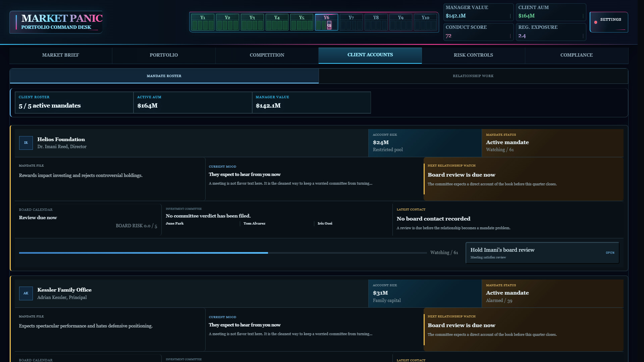Screen dimensions: 644x362
Task: Go to the Competition tab
Action: [x=267, y=55]
